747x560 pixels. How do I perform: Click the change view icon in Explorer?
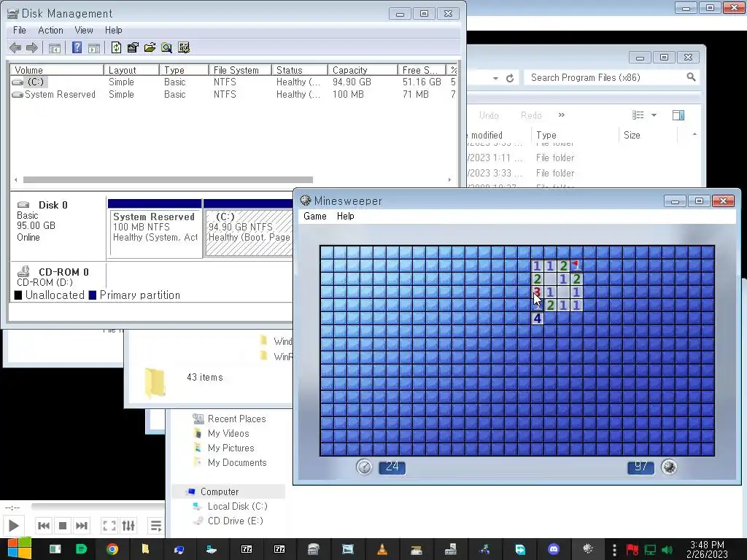(x=638, y=115)
